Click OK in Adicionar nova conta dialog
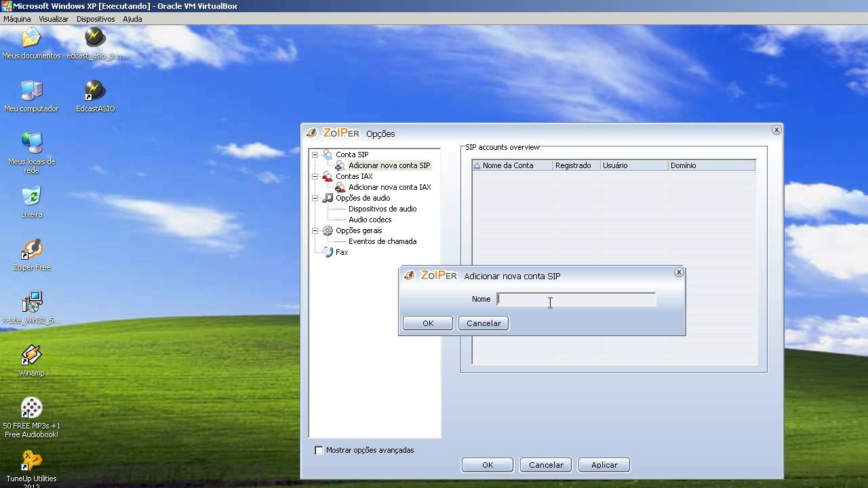 pyautogui.click(x=428, y=323)
